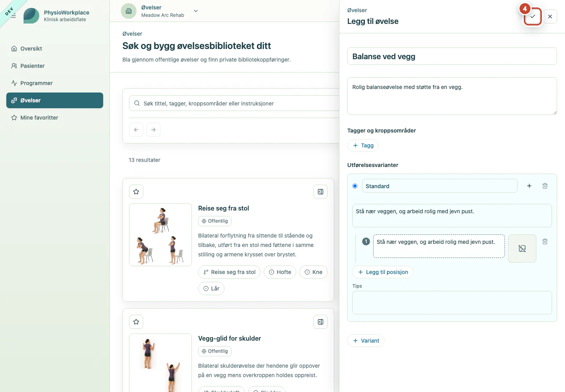565x392 pixels.
Task: Toggle the sidebar hamburger menu
Action: click(x=13, y=16)
